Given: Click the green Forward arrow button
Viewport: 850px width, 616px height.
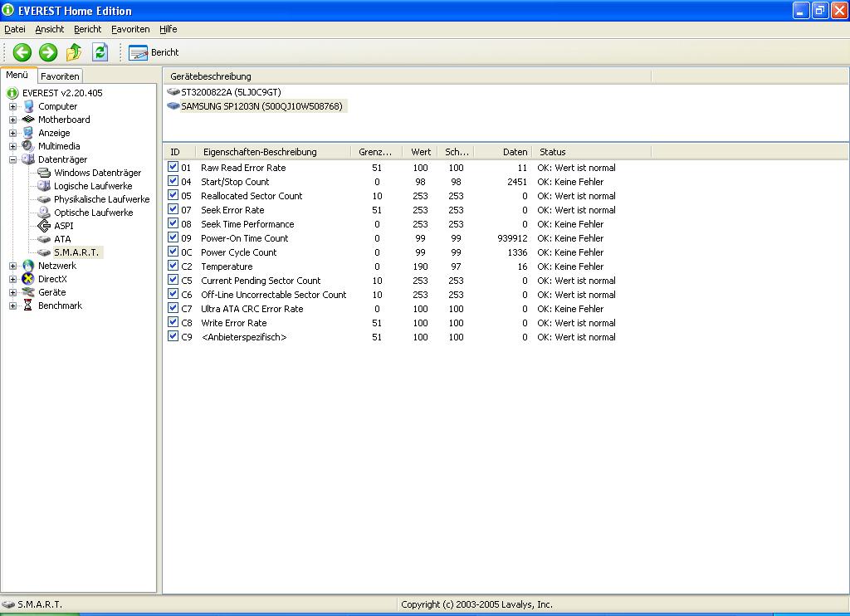Looking at the screenshot, I should point(48,52).
